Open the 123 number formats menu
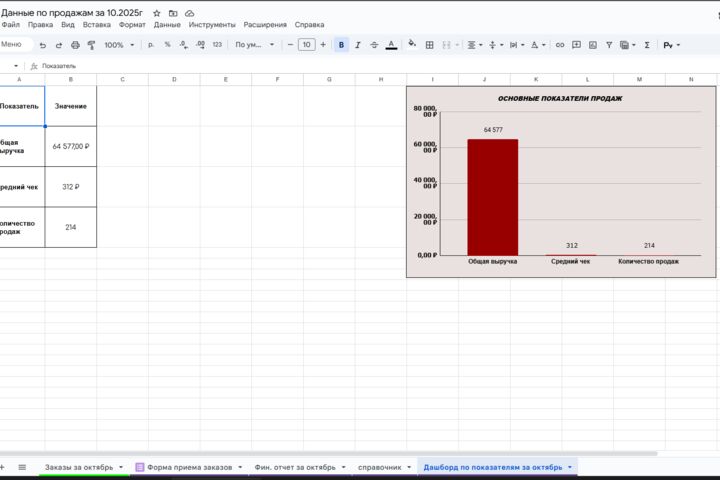The height and width of the screenshot is (480, 720). coord(217,45)
